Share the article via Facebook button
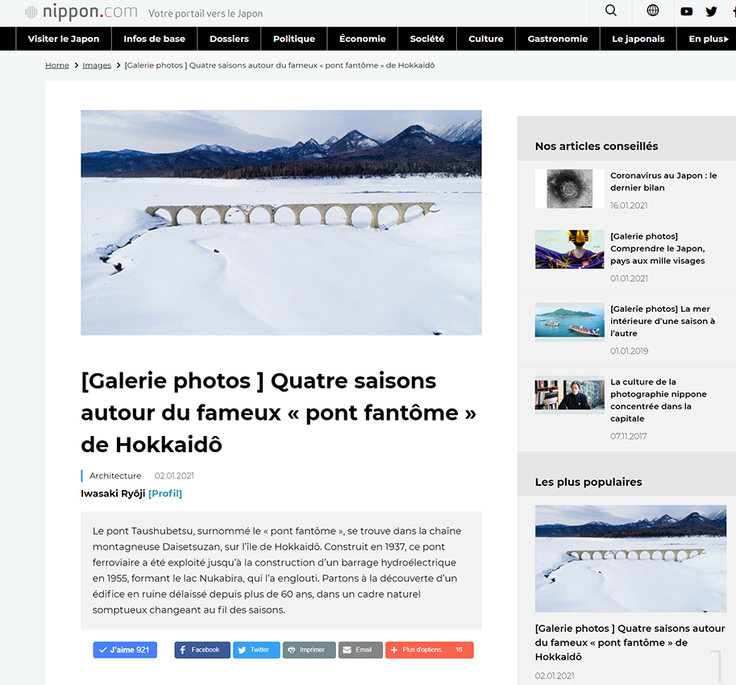The image size is (736, 685). tap(202, 650)
